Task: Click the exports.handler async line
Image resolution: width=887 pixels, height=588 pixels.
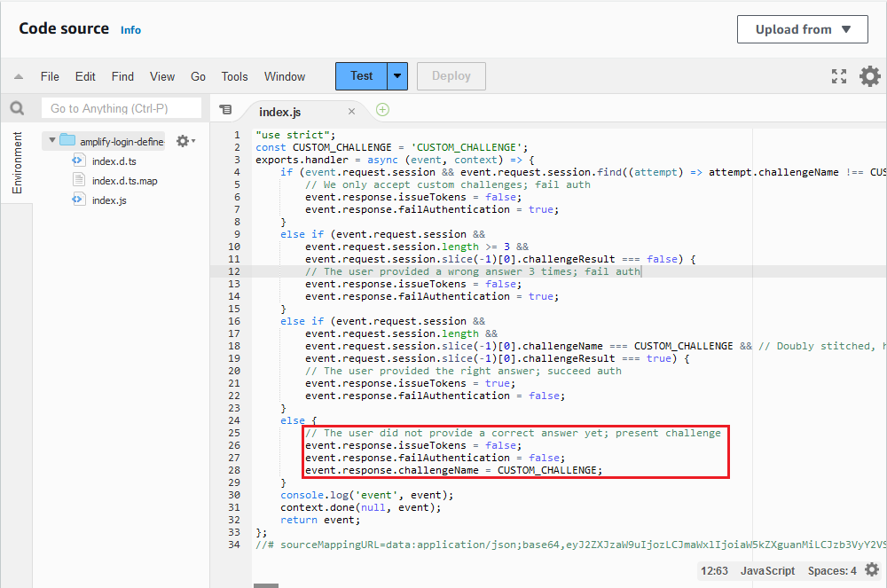Action: click(395, 160)
